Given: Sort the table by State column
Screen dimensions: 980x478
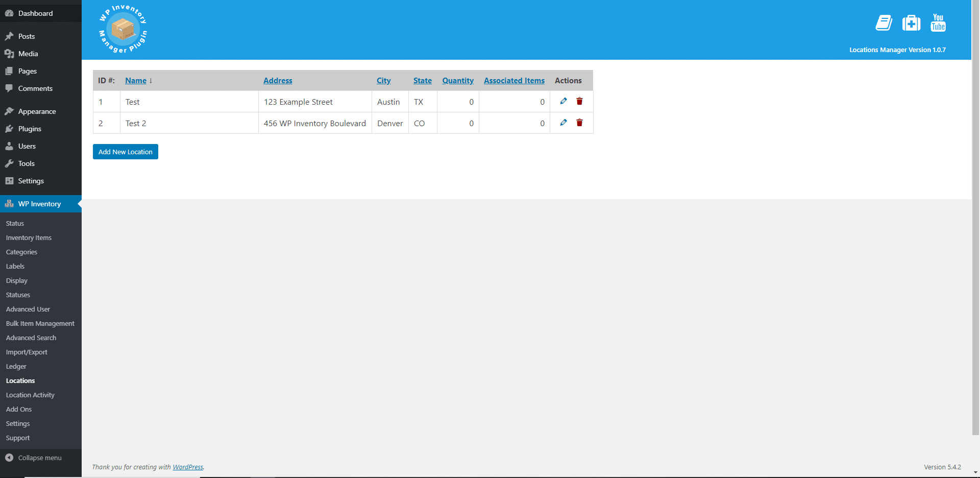Looking at the screenshot, I should pyautogui.click(x=423, y=81).
